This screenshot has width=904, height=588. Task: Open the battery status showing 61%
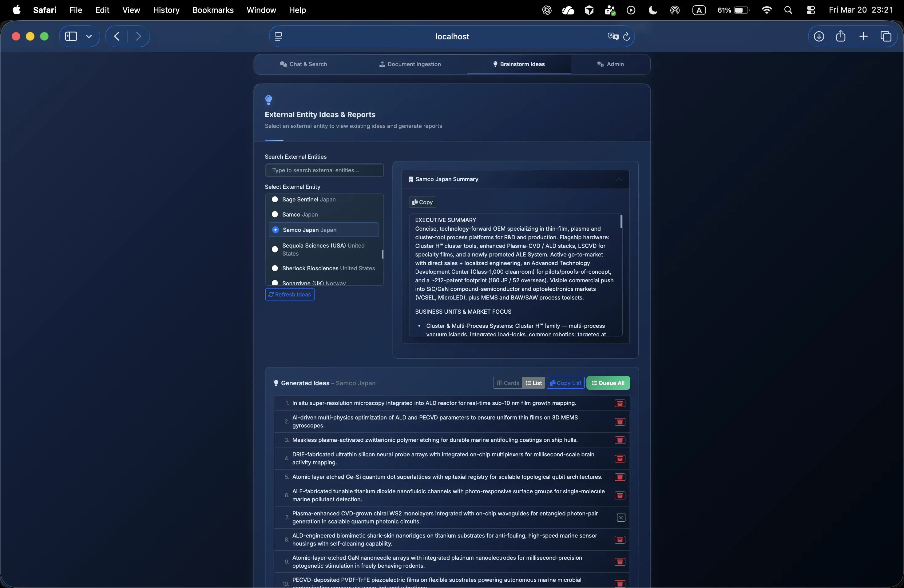pyautogui.click(x=733, y=10)
